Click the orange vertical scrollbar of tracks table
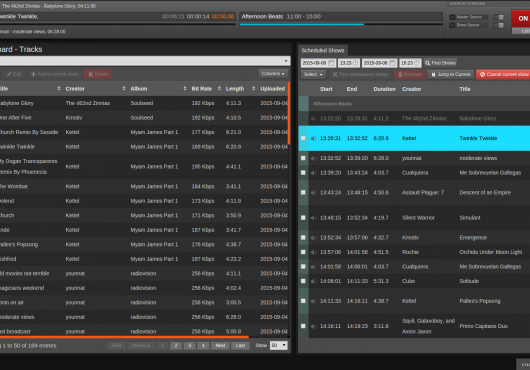 tap(289, 113)
